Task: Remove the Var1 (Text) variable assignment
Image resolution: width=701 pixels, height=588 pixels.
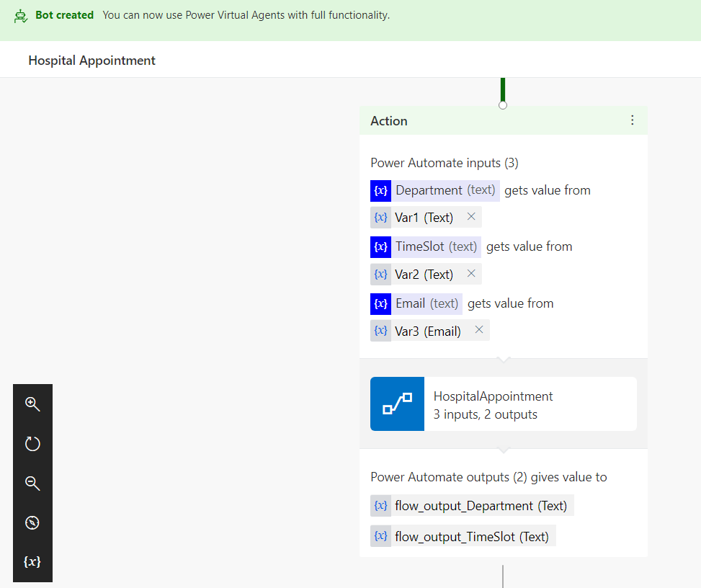Action: click(x=471, y=217)
